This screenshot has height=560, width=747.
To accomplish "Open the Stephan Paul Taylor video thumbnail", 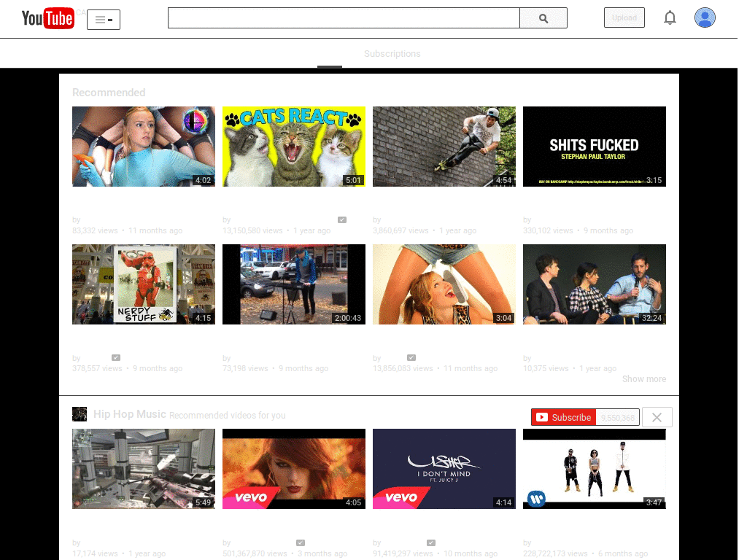I will click(594, 147).
